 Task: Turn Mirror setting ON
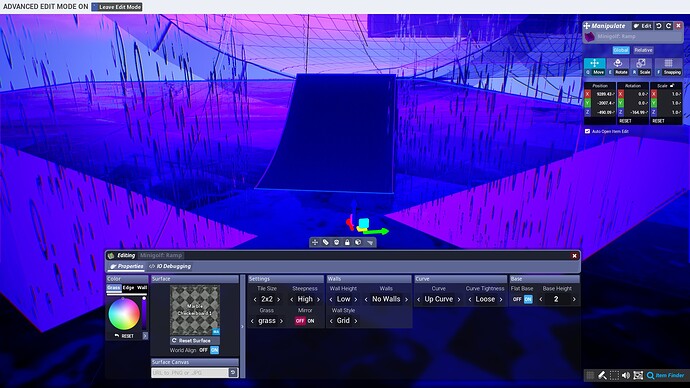coord(311,321)
